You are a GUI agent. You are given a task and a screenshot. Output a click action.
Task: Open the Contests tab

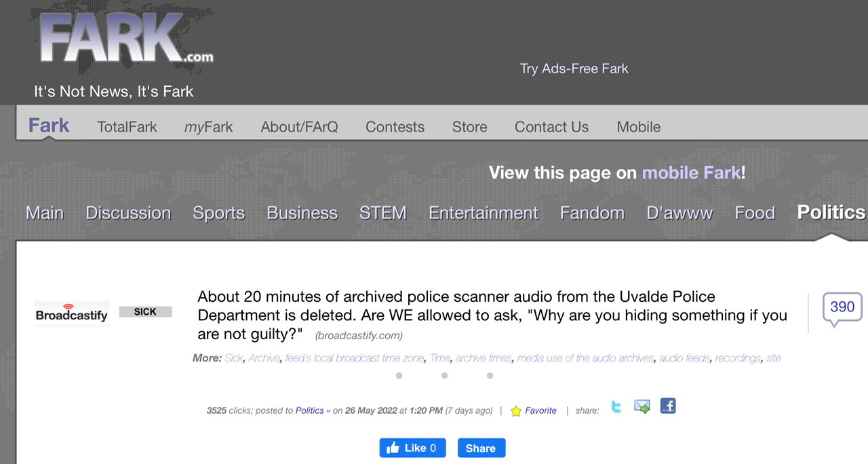(x=395, y=127)
